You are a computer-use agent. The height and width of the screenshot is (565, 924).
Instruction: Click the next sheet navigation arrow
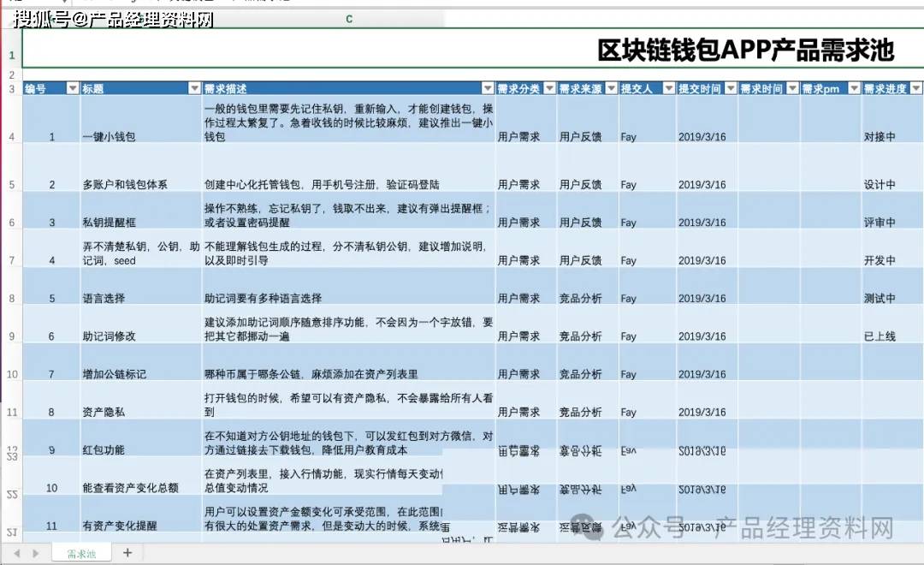[x=37, y=554]
